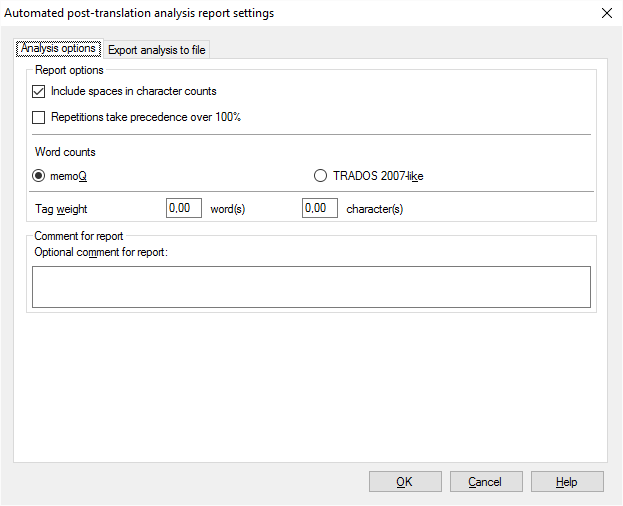Focus the Tag weight character(s) input field
This screenshot has height=506, width=623.
319,208
